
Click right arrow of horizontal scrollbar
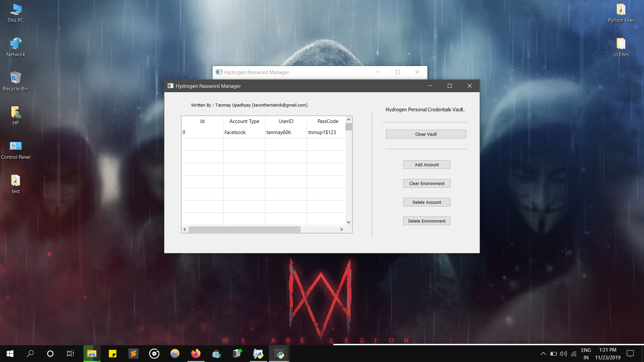[x=341, y=230]
